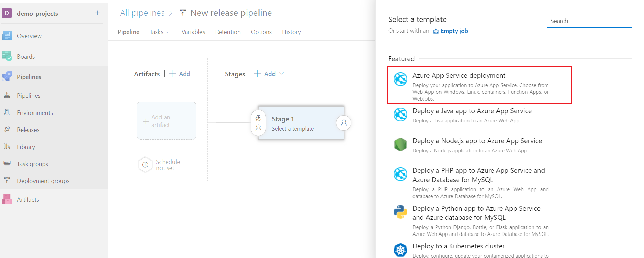
Task: Select Deploy to a Kubernetes cluster template
Action: coord(459,246)
